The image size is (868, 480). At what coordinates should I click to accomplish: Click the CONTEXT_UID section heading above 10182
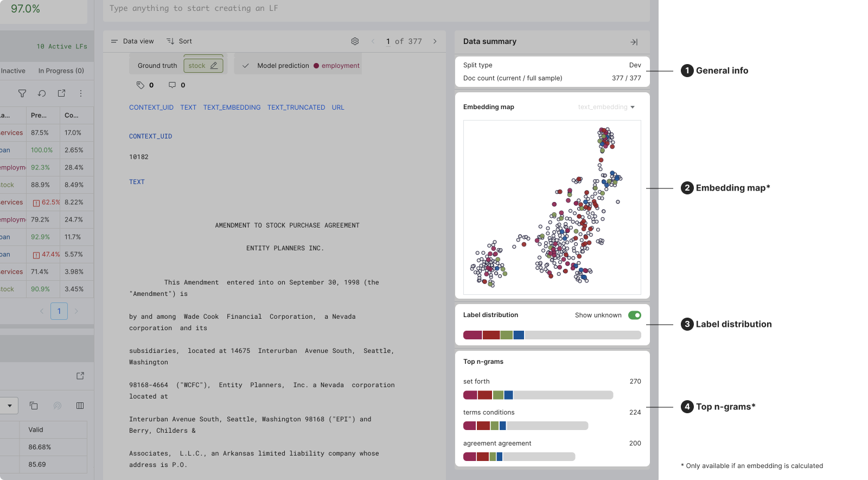(x=151, y=136)
